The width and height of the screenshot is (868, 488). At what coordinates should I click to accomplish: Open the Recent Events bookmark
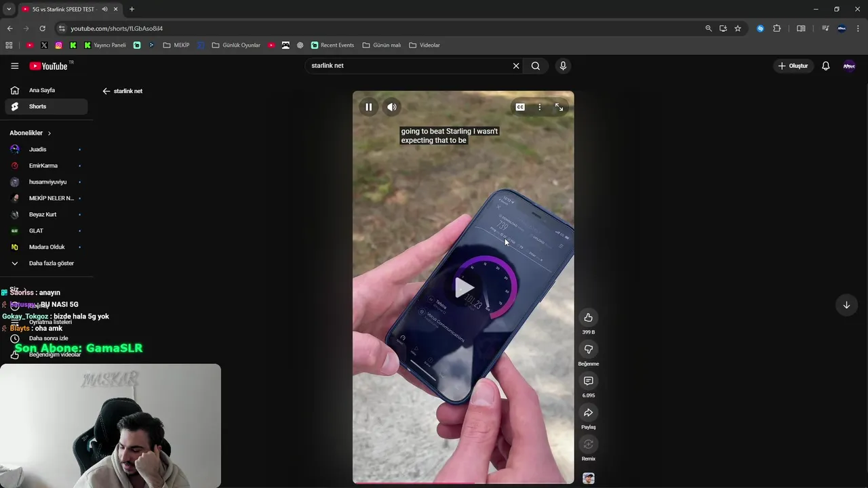click(x=332, y=45)
